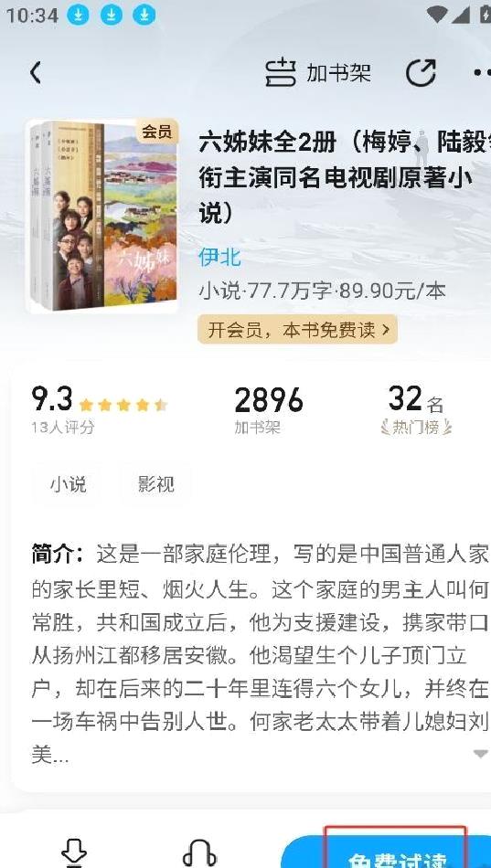This screenshot has height=868, width=491.
Task: Open the three-dot more menu
Action: coord(482,72)
